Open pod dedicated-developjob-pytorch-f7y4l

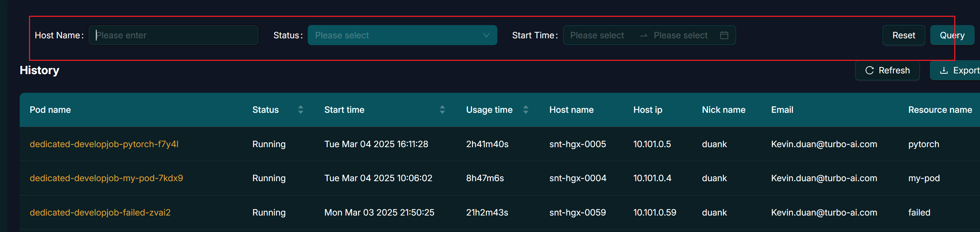[x=104, y=144]
